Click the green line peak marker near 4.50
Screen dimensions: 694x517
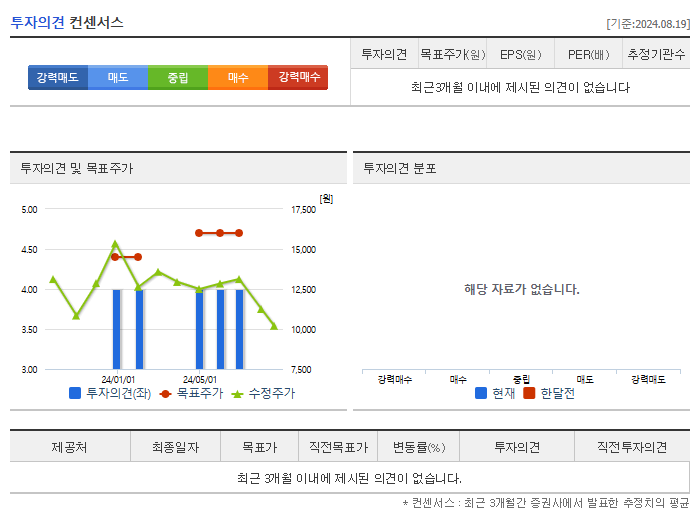click(115, 243)
